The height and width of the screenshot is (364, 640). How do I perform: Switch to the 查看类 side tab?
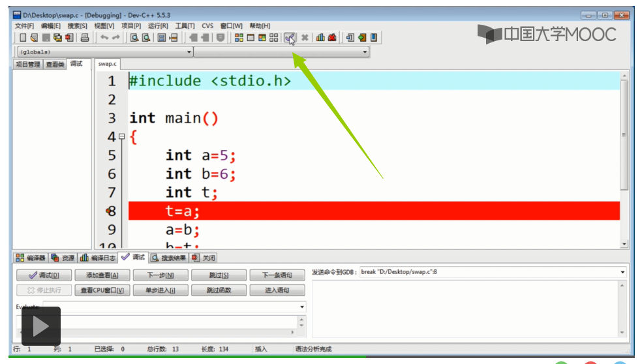55,65
